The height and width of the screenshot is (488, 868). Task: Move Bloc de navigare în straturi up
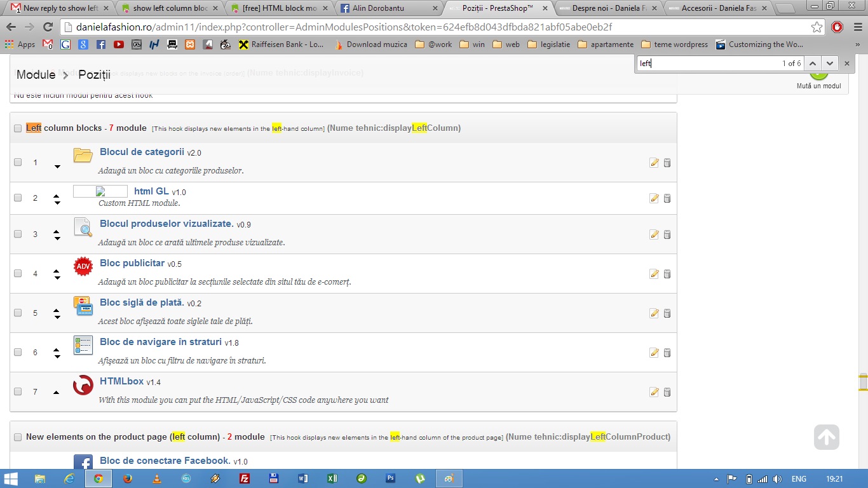coord(57,350)
